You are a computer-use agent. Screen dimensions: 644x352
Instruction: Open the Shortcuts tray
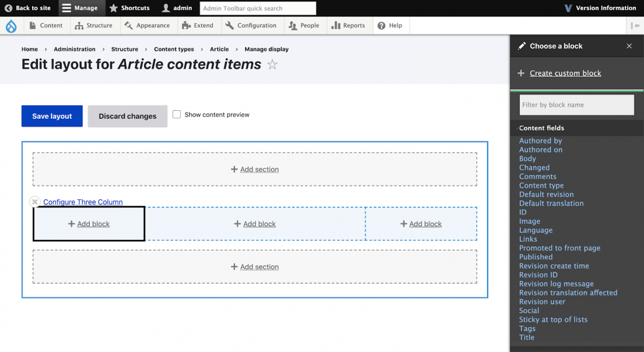tap(129, 8)
